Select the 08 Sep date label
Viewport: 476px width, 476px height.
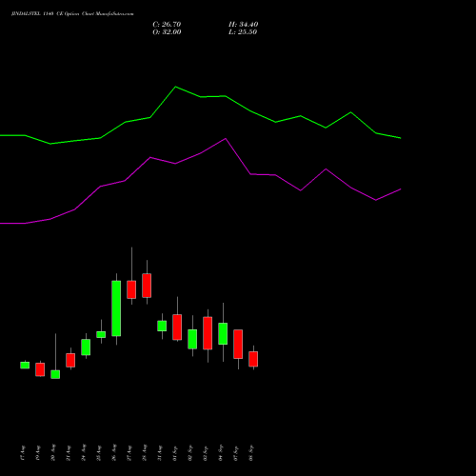click(251, 453)
